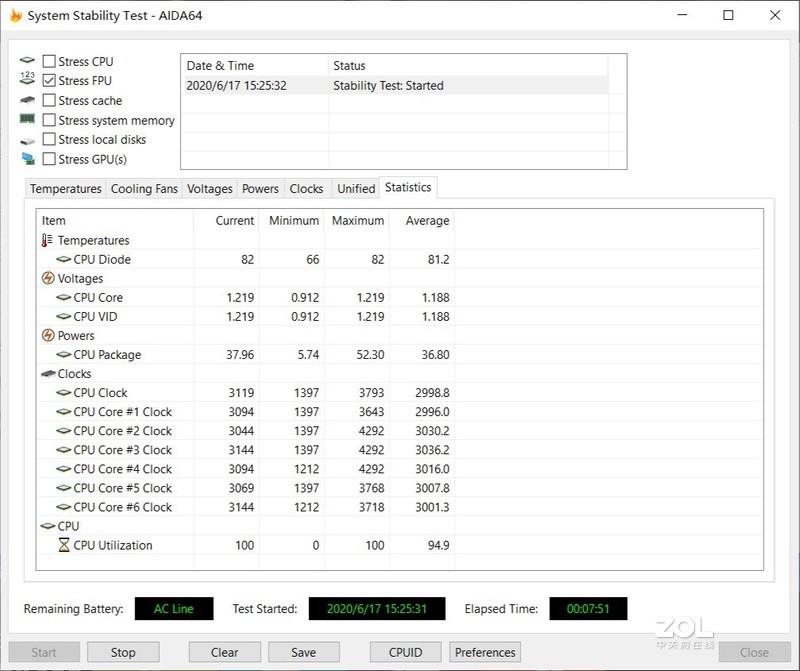The width and height of the screenshot is (800, 671).
Task: Select the Unified tab
Action: click(356, 189)
